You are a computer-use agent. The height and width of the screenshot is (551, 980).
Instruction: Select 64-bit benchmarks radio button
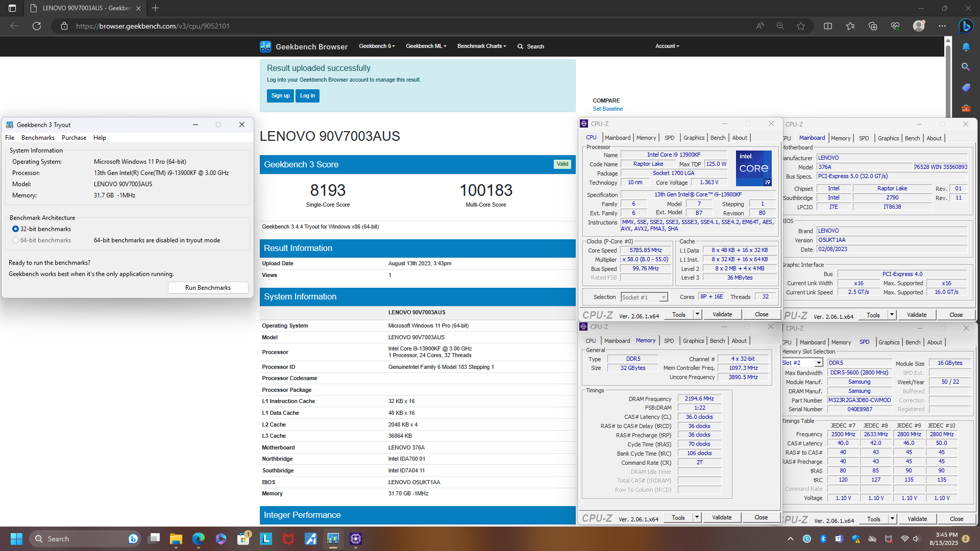[15, 240]
